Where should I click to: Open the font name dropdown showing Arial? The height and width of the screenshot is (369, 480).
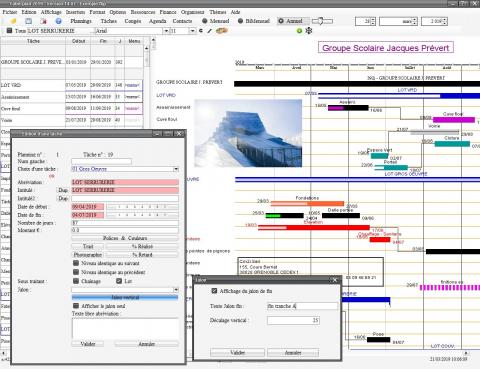coord(166,31)
